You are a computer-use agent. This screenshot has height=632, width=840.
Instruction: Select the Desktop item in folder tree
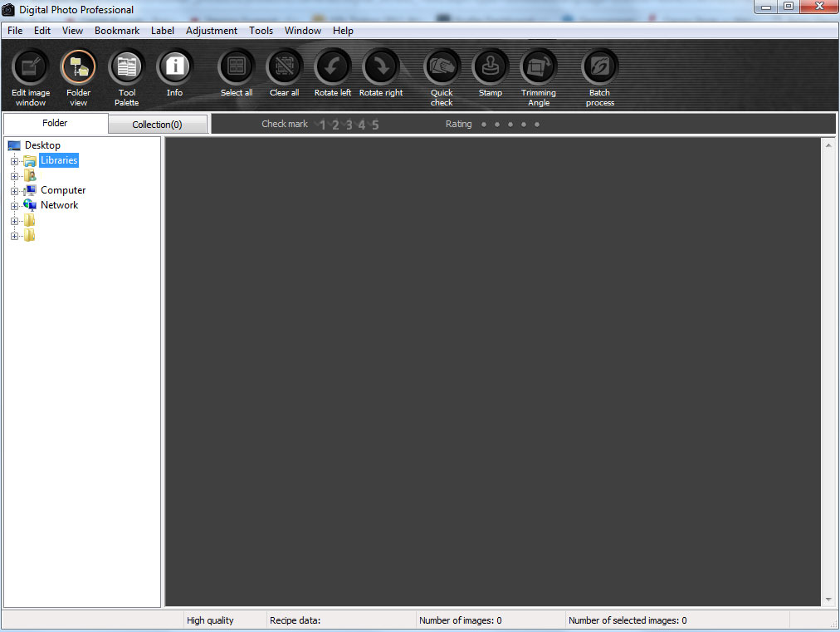click(42, 145)
